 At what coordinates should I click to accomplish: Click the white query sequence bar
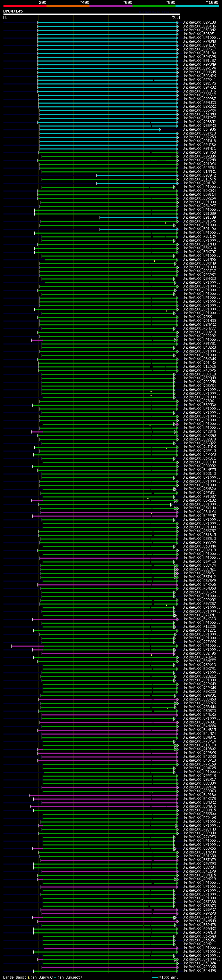point(92,14)
